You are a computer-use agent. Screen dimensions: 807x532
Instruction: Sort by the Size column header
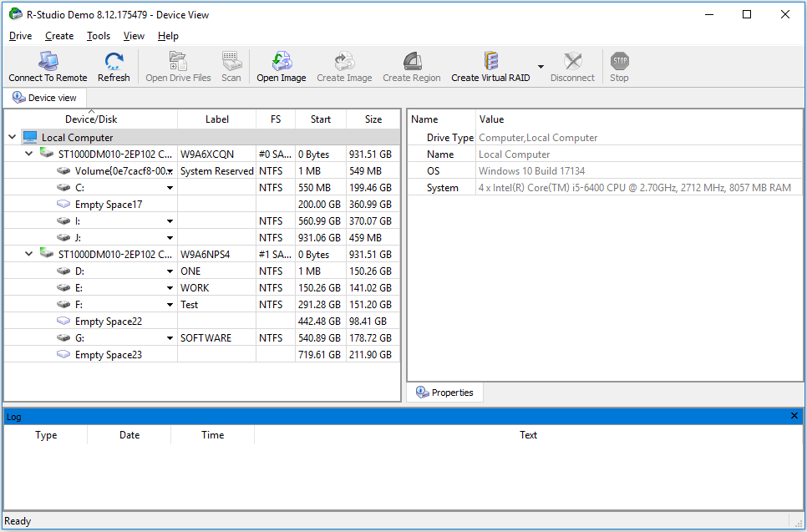click(373, 119)
